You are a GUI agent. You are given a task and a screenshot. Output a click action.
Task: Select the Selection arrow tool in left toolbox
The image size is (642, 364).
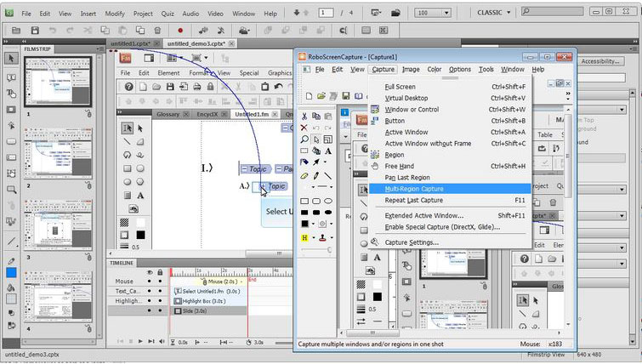[11, 59]
